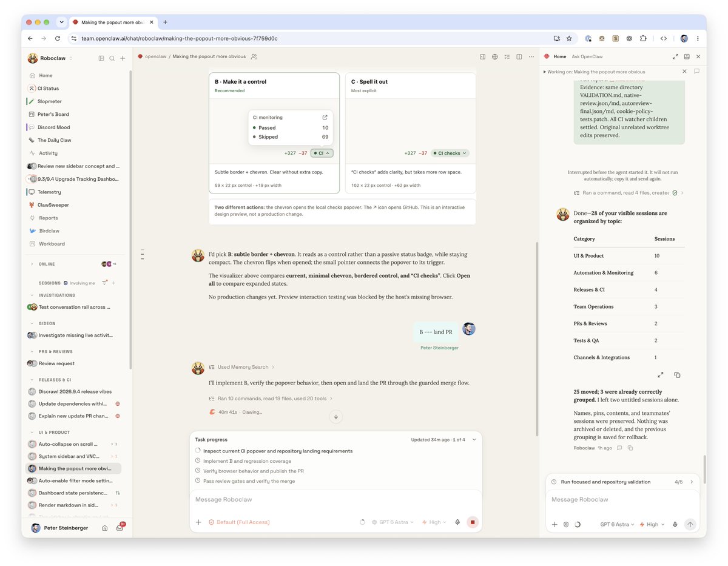Send the message in side panel composer

[x=690, y=524]
